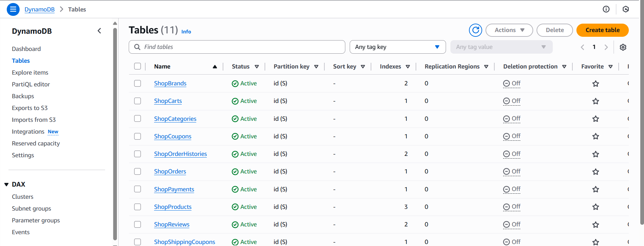Check the ShopProducts row checkbox

pos(138,207)
